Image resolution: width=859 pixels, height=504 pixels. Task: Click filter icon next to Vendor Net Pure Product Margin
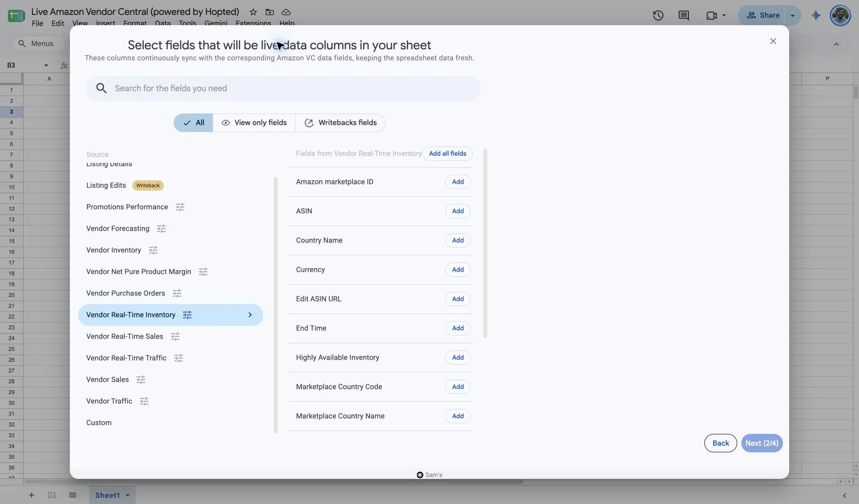[x=203, y=272]
